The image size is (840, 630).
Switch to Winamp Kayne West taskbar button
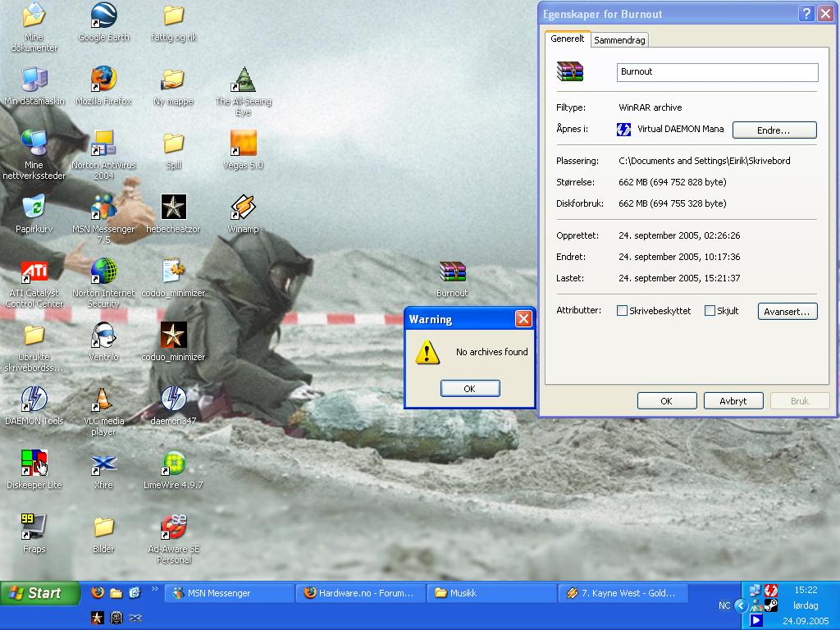click(x=623, y=593)
